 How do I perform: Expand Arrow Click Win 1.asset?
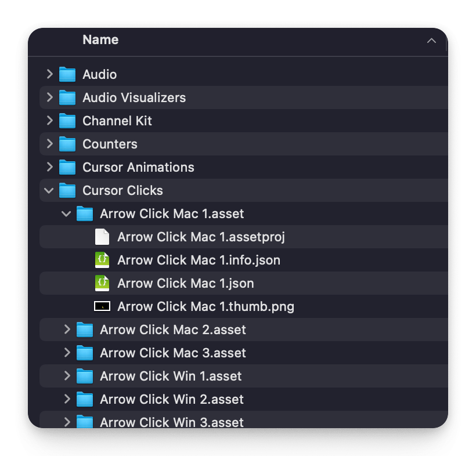(x=67, y=376)
